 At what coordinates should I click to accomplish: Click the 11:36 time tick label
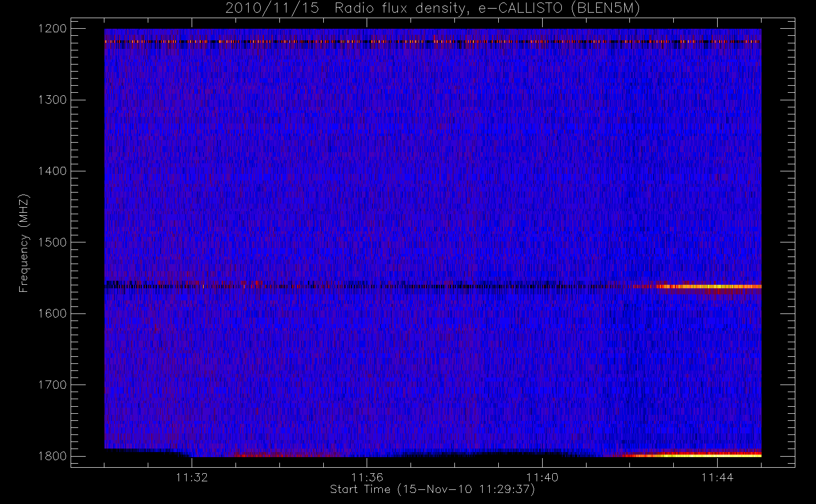pyautogui.click(x=367, y=477)
